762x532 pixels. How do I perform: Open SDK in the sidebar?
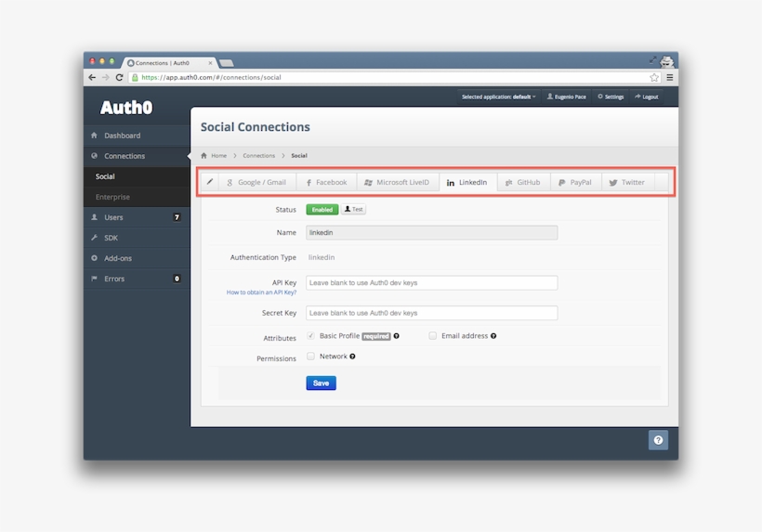tap(137, 238)
